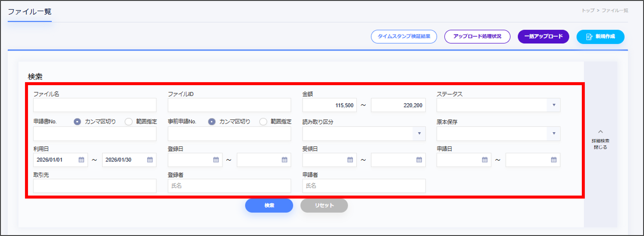Open the calendar picker for 利用日 end date

point(150,160)
